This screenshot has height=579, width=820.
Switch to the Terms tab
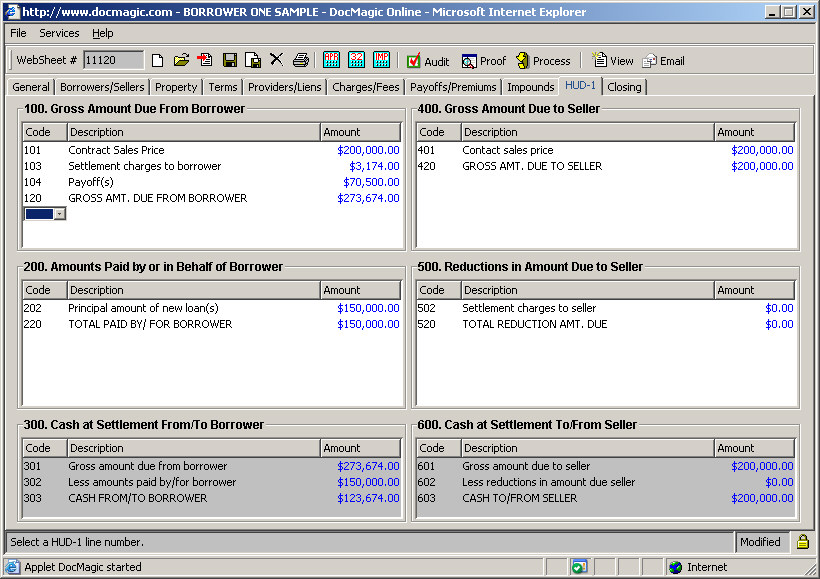pos(223,87)
